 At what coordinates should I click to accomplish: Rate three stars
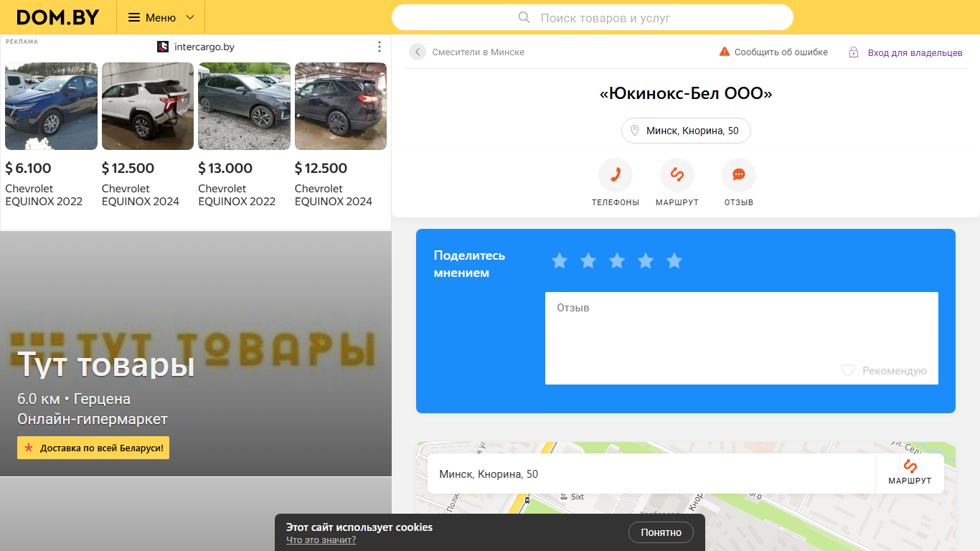pyautogui.click(x=617, y=261)
